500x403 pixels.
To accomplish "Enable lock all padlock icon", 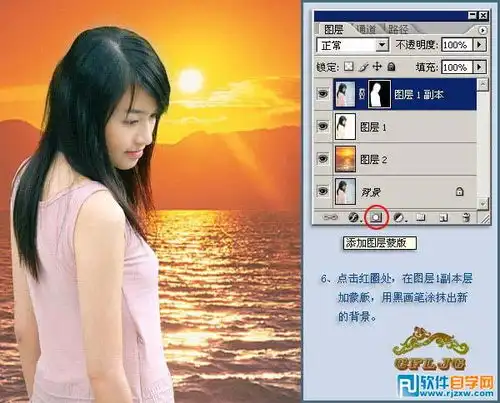I will click(391, 67).
